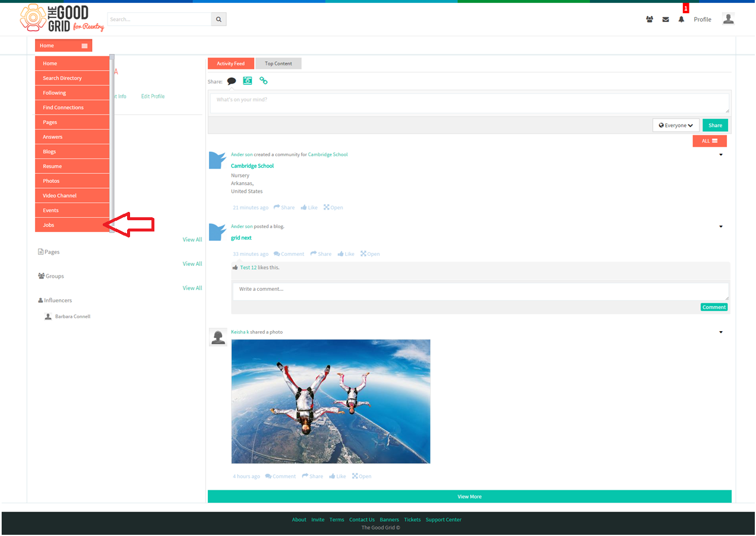
Task: Select Resume menu item
Action: 72,166
